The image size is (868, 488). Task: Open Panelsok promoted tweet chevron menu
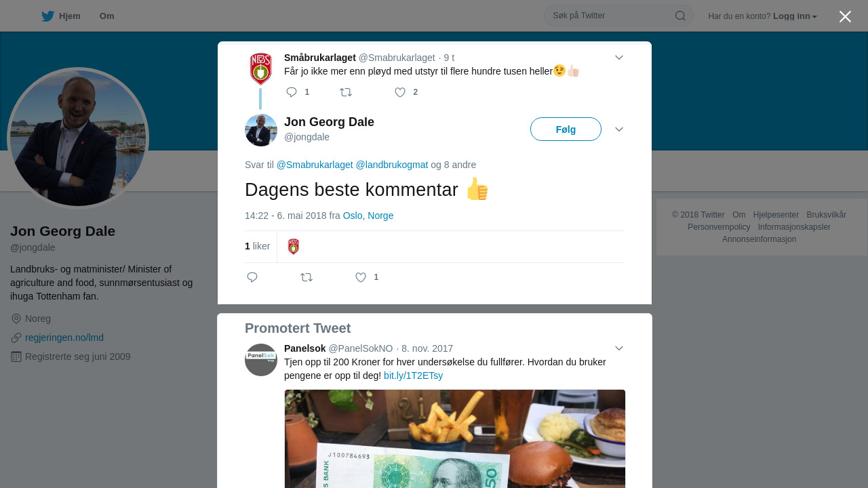[619, 348]
